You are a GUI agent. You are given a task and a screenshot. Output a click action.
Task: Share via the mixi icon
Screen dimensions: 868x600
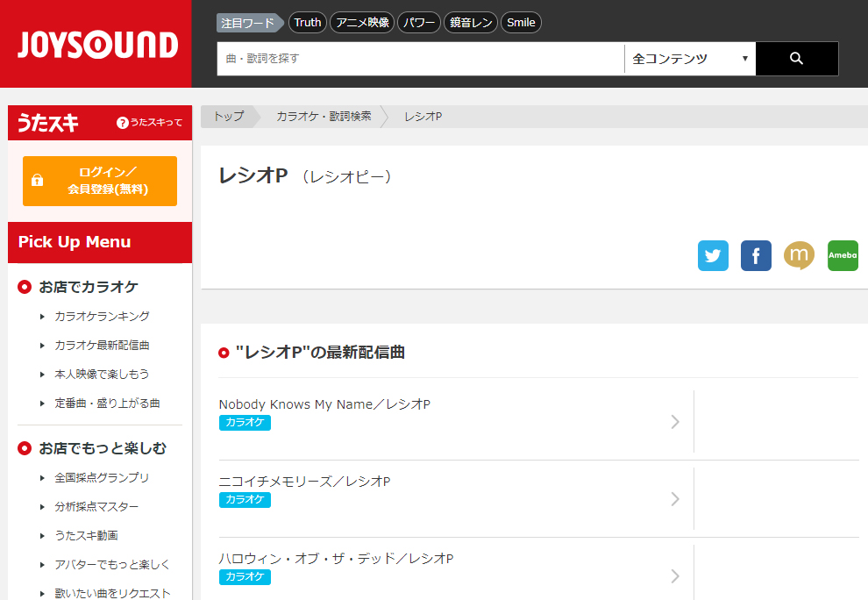(x=799, y=256)
